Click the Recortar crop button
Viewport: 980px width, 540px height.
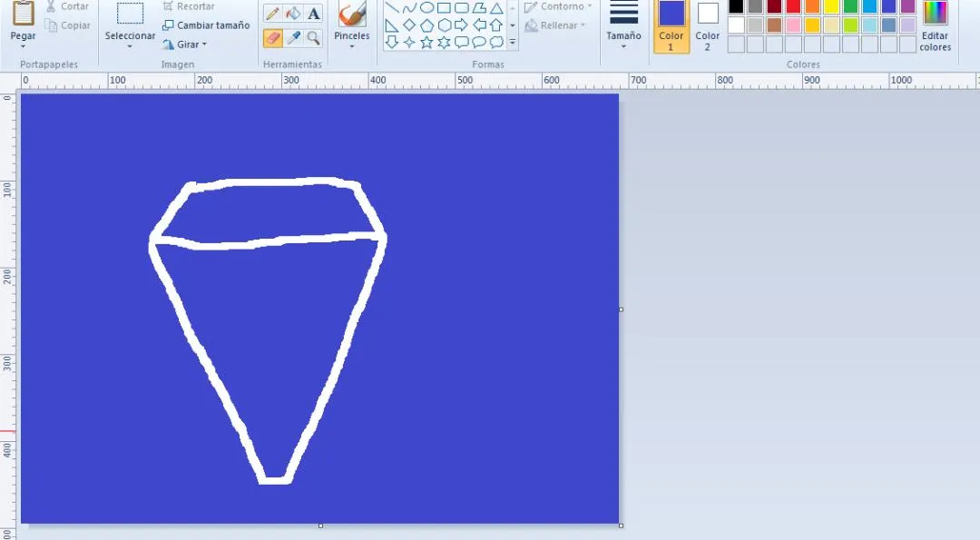[x=188, y=7]
